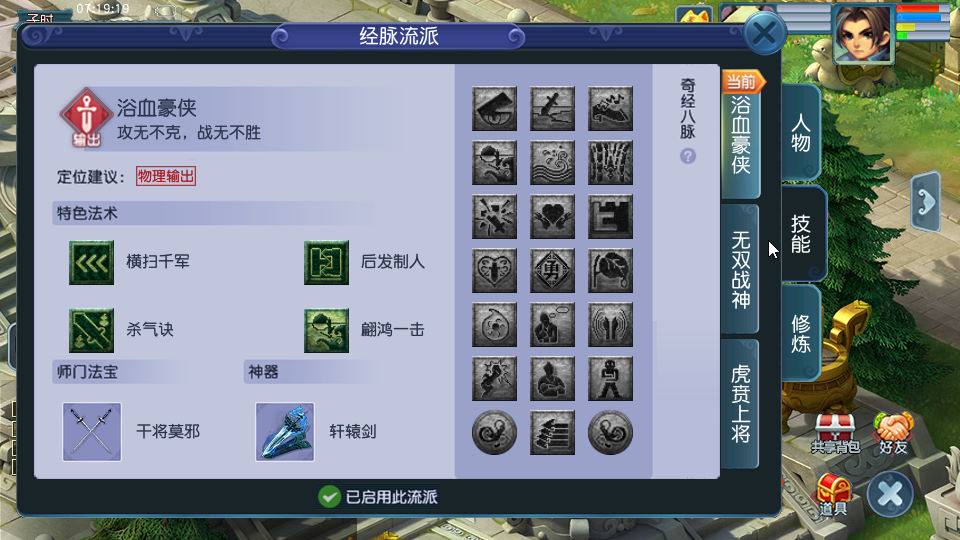
Task: Expand the right-side arrow panel
Action: click(926, 202)
